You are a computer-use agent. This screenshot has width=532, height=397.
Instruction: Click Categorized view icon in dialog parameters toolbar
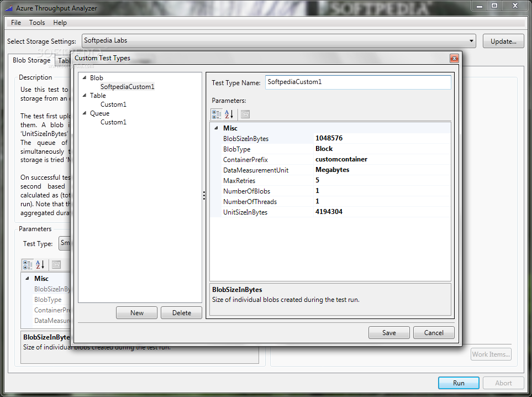click(x=217, y=114)
